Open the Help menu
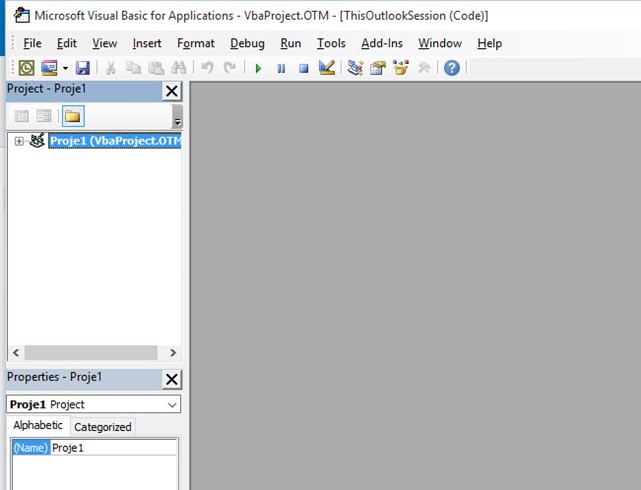Viewport: 641px width, 490px height. click(489, 43)
